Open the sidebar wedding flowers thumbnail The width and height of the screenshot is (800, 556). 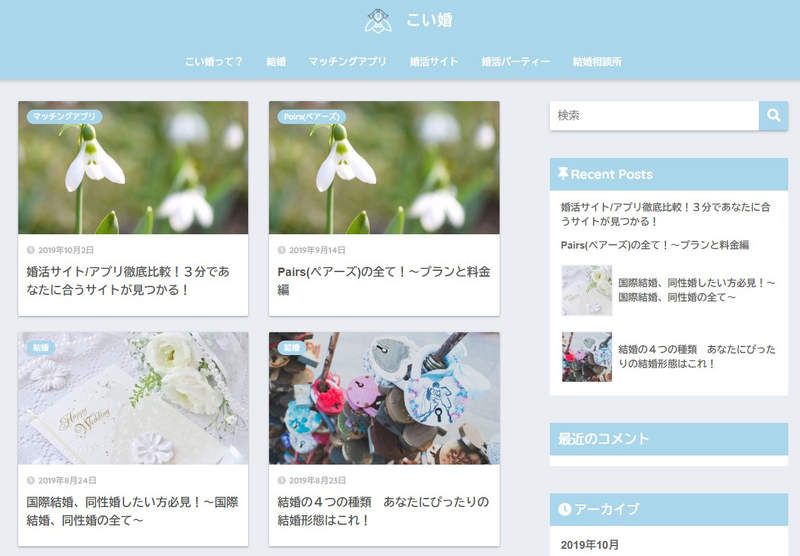[586, 290]
